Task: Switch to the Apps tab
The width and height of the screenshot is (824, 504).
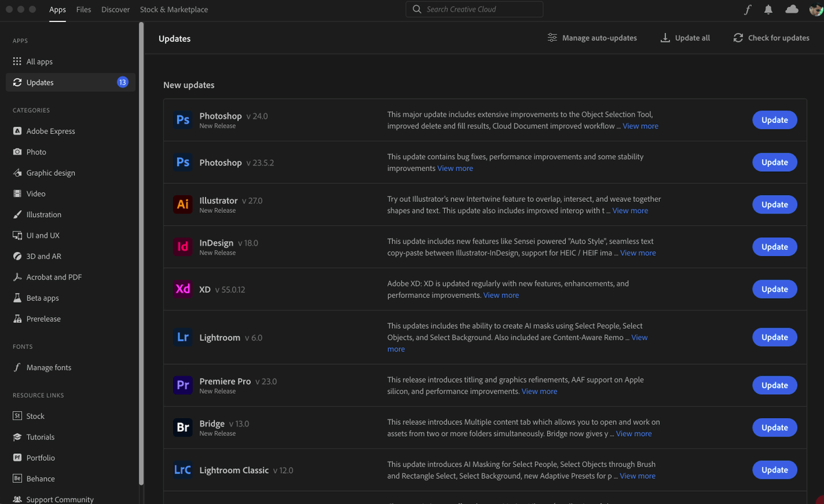Action: pos(58,10)
